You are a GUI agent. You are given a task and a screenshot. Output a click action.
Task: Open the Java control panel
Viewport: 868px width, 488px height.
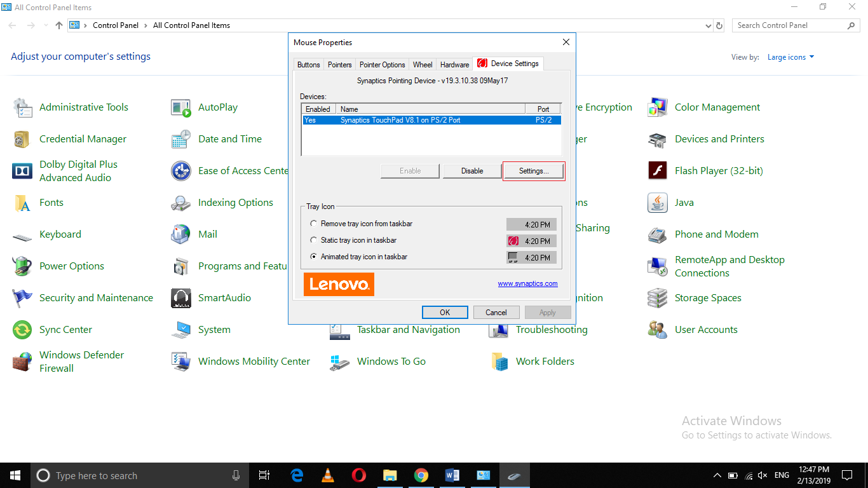pos(684,202)
